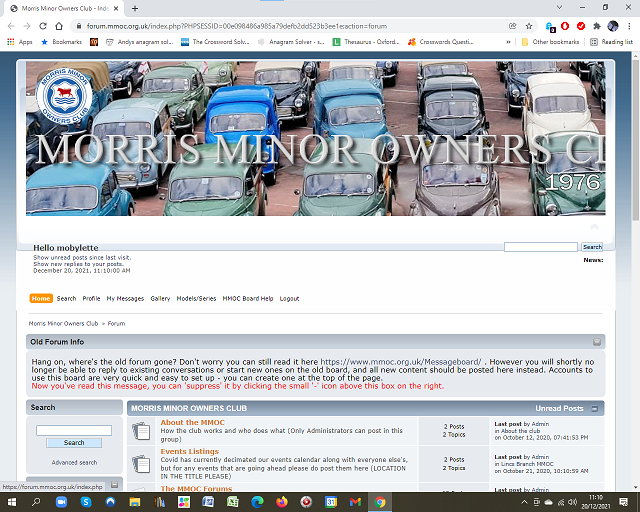Click the Events Listings board icon
The height and width of the screenshot is (512, 640).
coord(141,464)
